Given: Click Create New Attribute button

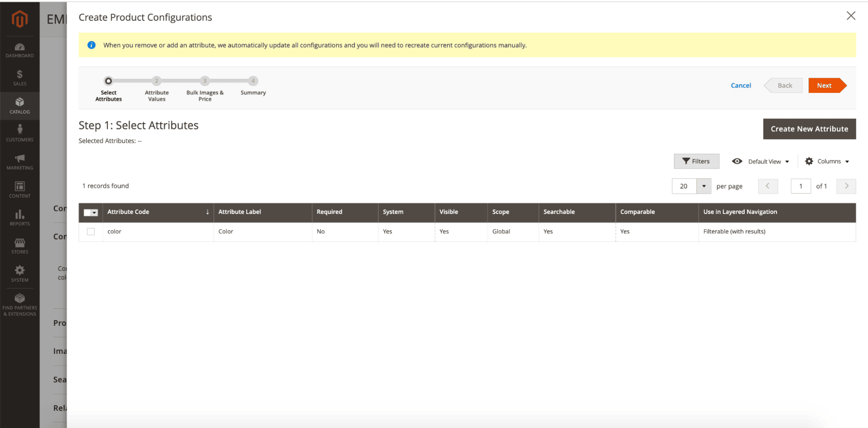Looking at the screenshot, I should [x=809, y=129].
